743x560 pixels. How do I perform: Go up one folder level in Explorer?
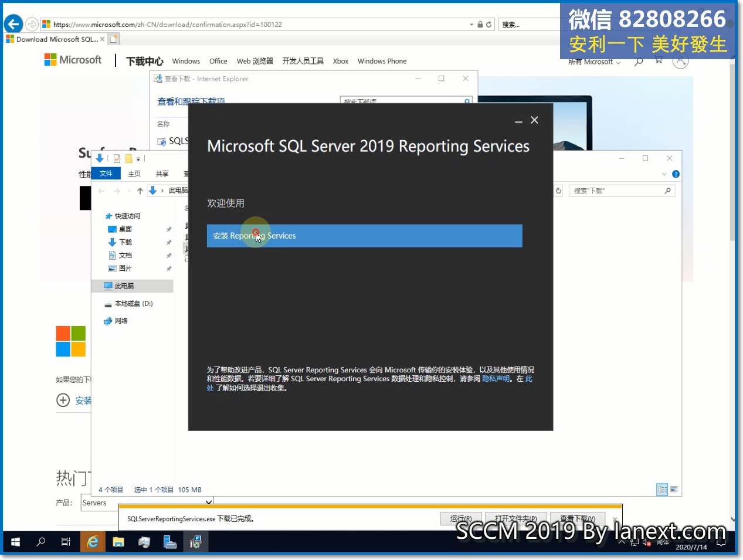[x=140, y=191]
